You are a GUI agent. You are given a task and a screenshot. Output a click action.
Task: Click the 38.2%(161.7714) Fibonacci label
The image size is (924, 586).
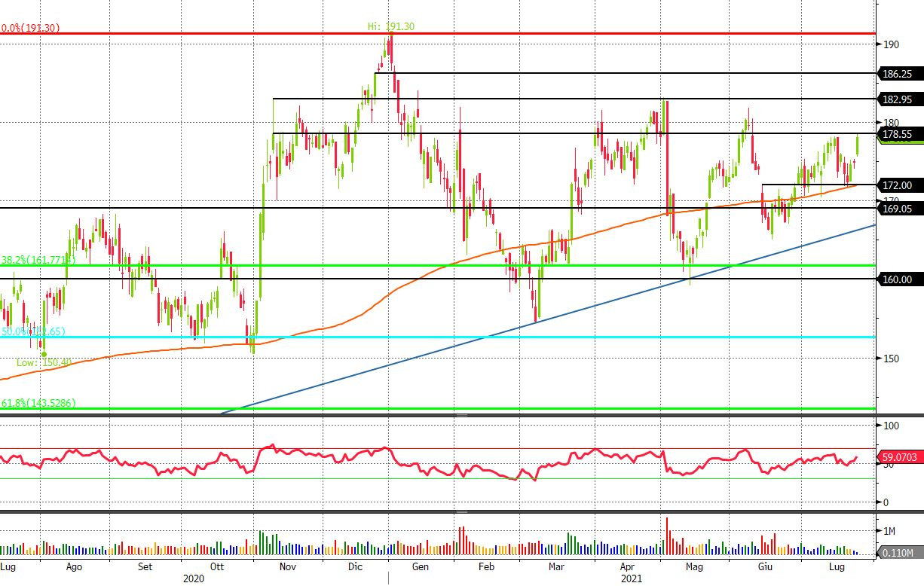[38, 259]
